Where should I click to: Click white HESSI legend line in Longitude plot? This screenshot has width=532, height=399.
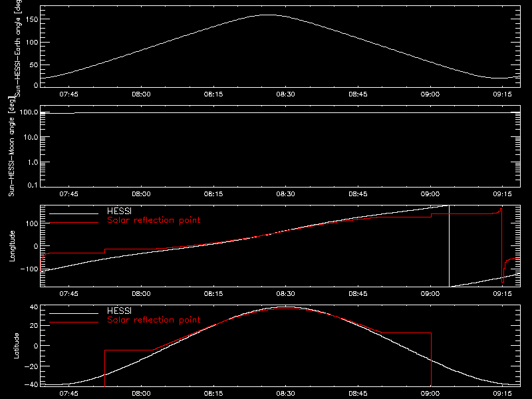(x=74, y=213)
